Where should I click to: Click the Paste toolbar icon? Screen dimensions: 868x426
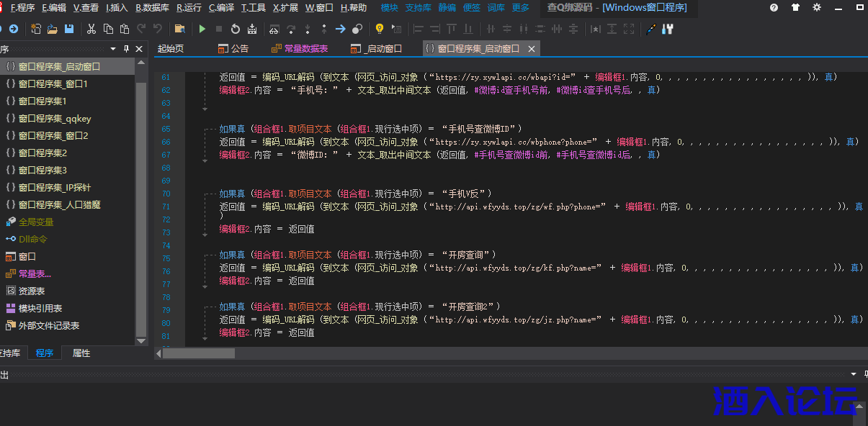[124, 29]
